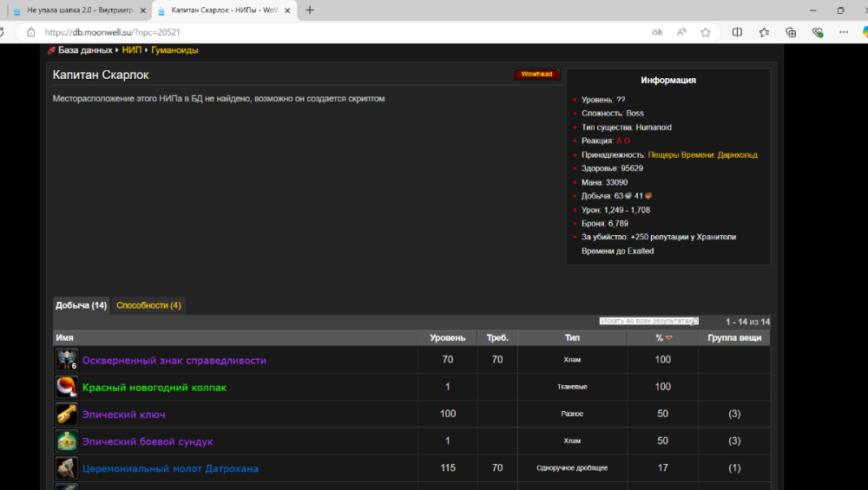Viewport: 868px width, 490px height.
Task: Open the Гуманоиды breadcrumb link
Action: point(174,50)
